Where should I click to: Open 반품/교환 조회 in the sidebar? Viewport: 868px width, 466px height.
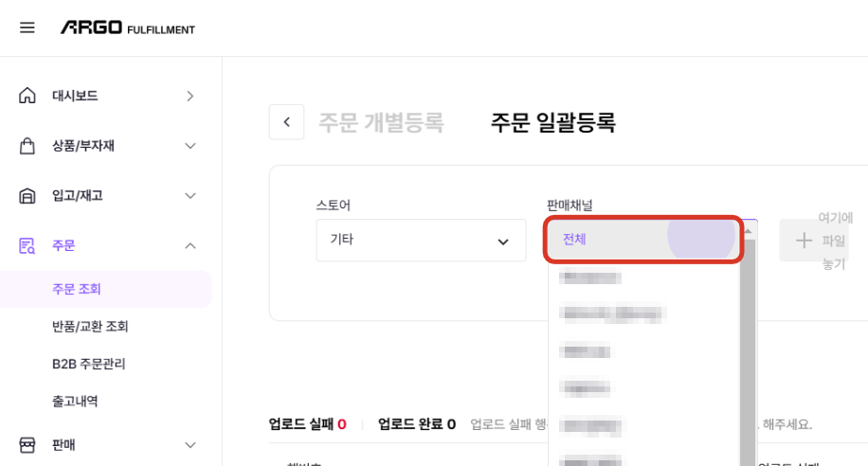coord(90,327)
